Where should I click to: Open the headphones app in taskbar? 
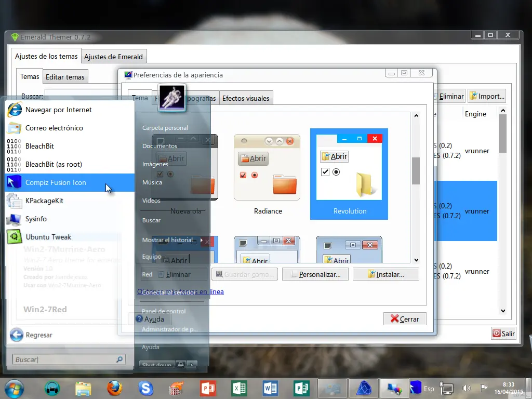click(x=52, y=389)
